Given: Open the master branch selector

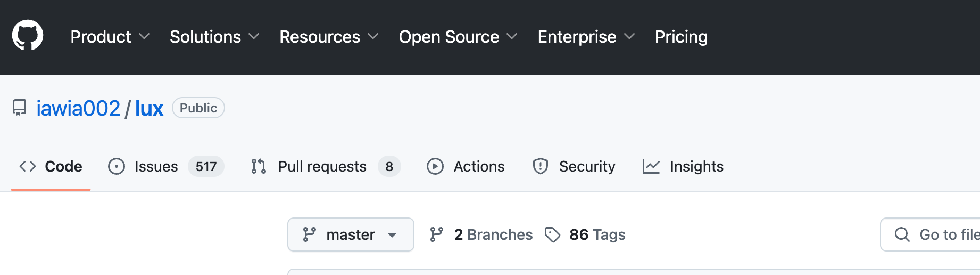Looking at the screenshot, I should click(351, 234).
